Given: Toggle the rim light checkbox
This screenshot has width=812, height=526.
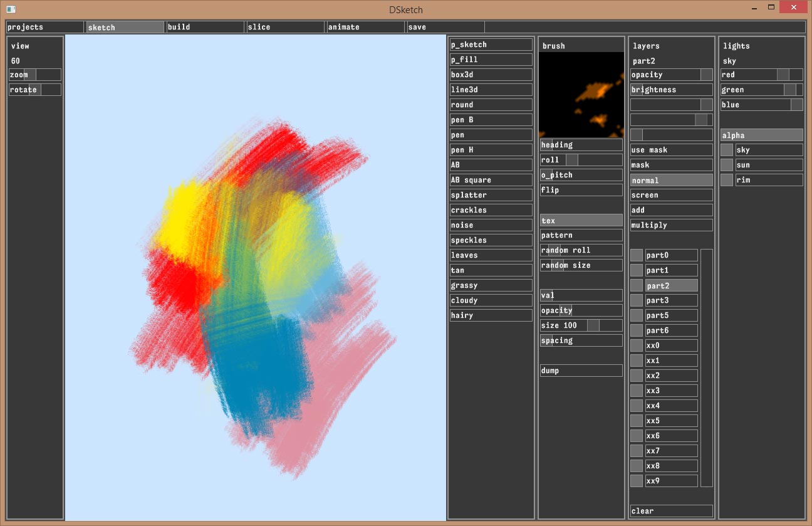Looking at the screenshot, I should coord(727,180).
